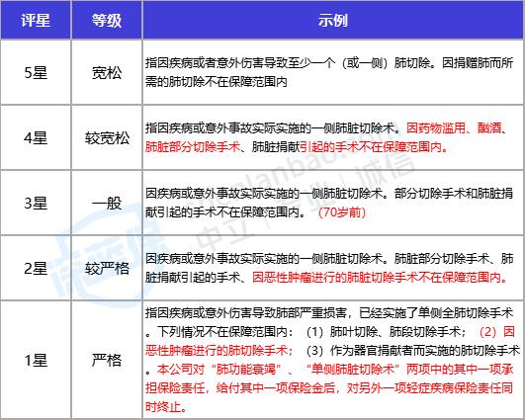The height and width of the screenshot is (420, 525).
Task: Select the 5星 rating cell
Action: 36,72
